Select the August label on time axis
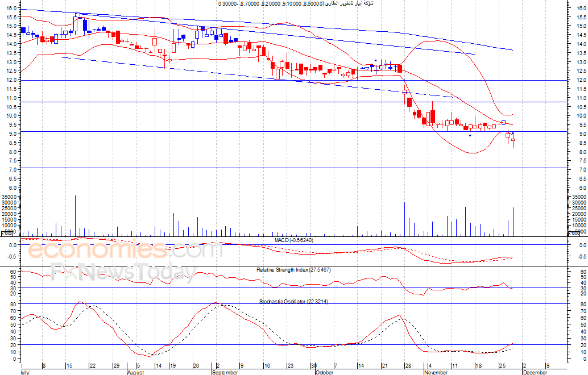The width and height of the screenshot is (588, 375). pyautogui.click(x=135, y=372)
